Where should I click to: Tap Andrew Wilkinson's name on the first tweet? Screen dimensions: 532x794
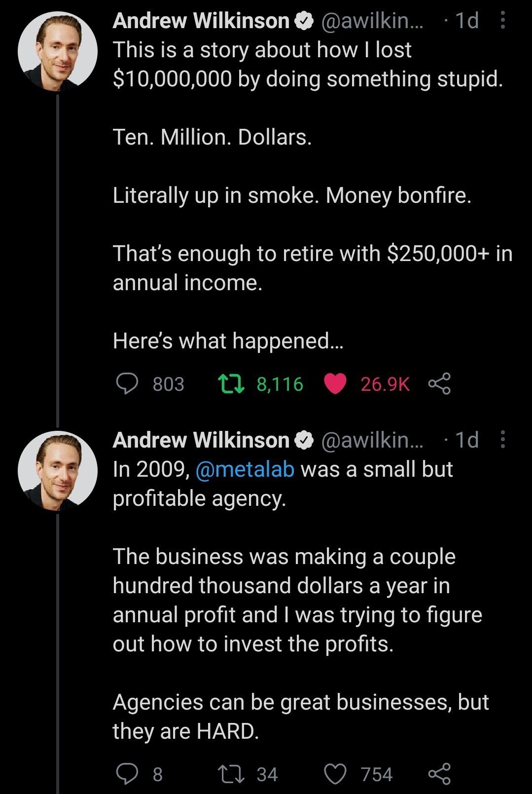click(x=201, y=21)
